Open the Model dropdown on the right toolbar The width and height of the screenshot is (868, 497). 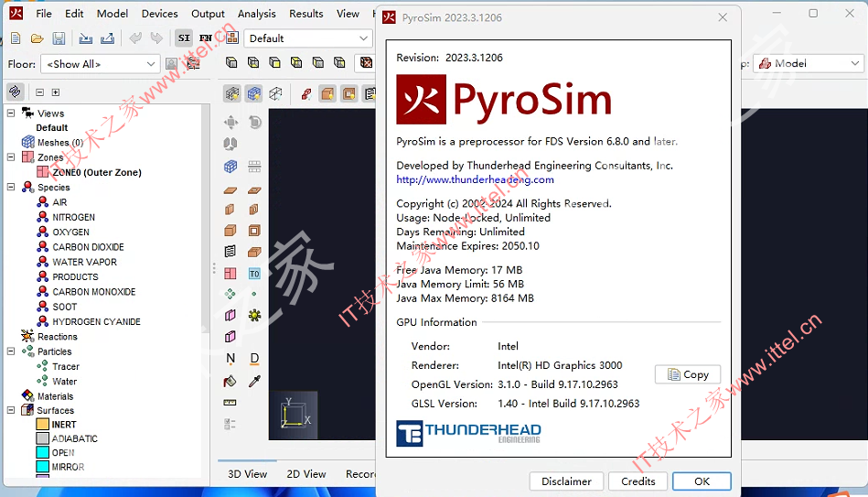[x=809, y=63]
